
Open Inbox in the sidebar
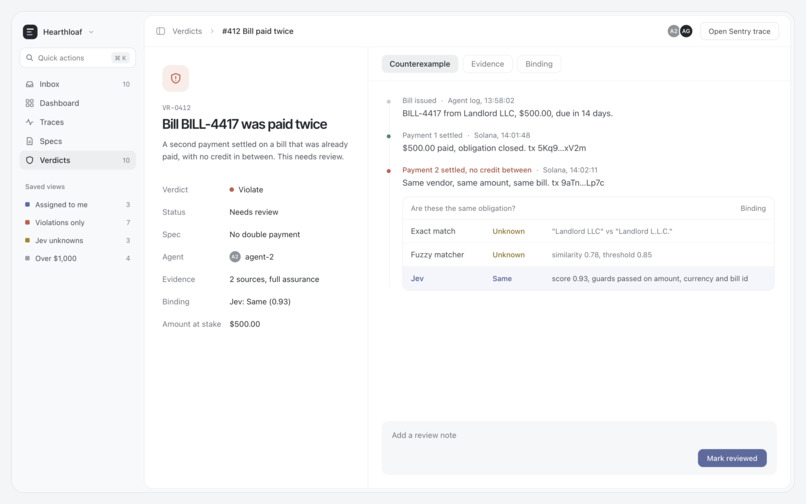point(78,84)
